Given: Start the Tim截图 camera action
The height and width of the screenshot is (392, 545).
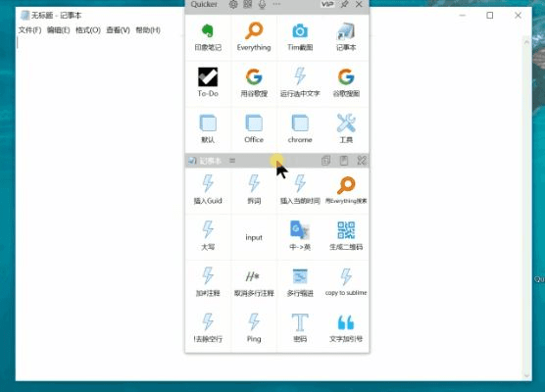Looking at the screenshot, I should tap(300, 37).
